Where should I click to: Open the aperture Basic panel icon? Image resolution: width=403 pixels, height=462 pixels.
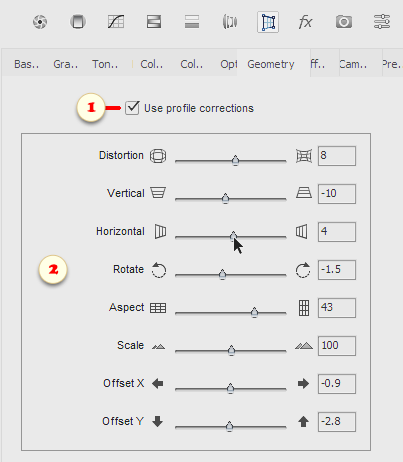(x=40, y=22)
